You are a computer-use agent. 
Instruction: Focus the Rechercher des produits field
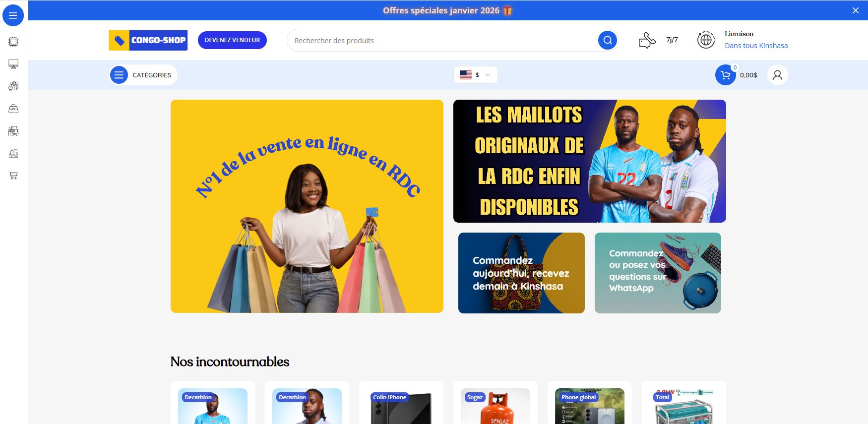[444, 40]
